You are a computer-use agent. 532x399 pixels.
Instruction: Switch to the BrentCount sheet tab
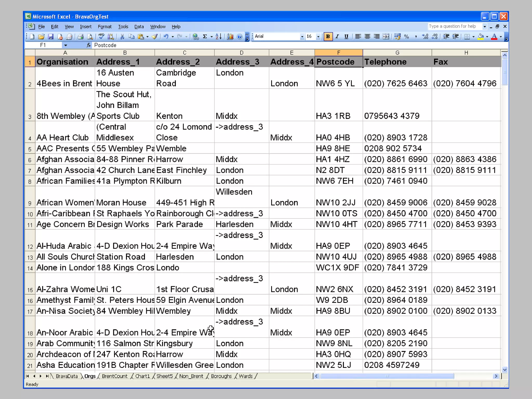click(x=114, y=376)
